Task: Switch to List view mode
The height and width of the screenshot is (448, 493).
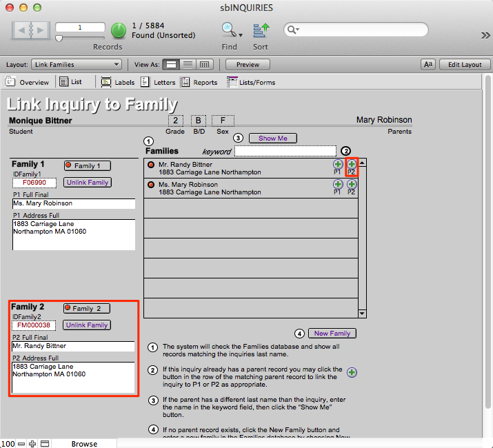Action: click(x=188, y=65)
